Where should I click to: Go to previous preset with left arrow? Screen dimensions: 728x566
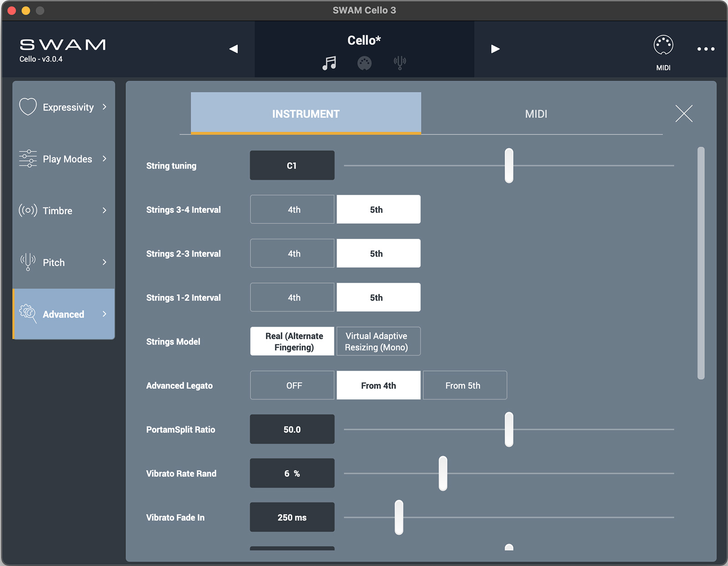tap(233, 49)
